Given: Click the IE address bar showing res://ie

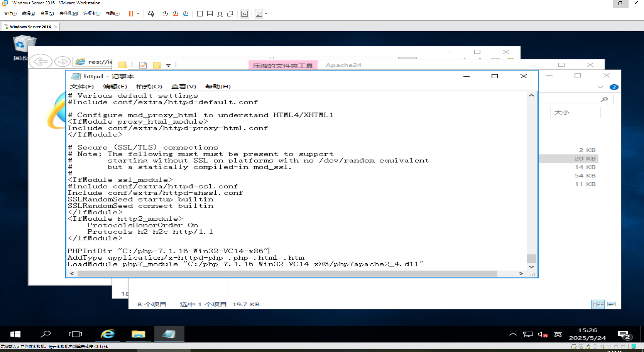Looking at the screenshot, I should 93,62.
